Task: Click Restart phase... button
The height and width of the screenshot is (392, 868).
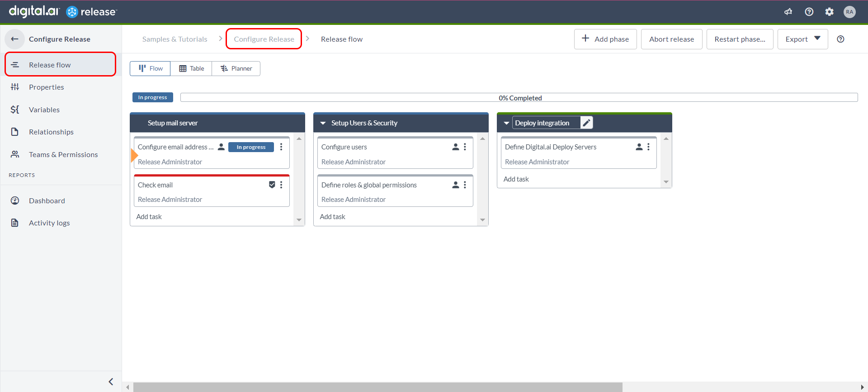Action: pyautogui.click(x=740, y=39)
